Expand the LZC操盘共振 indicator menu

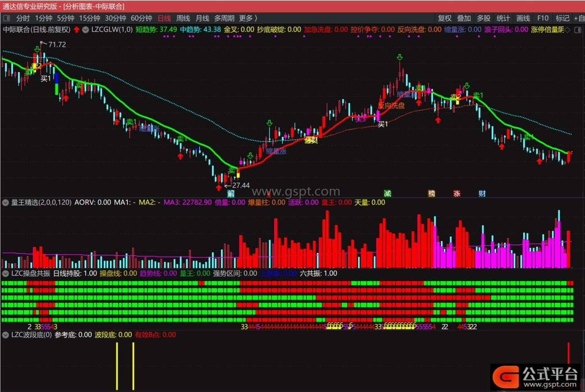pyautogui.click(x=6, y=273)
